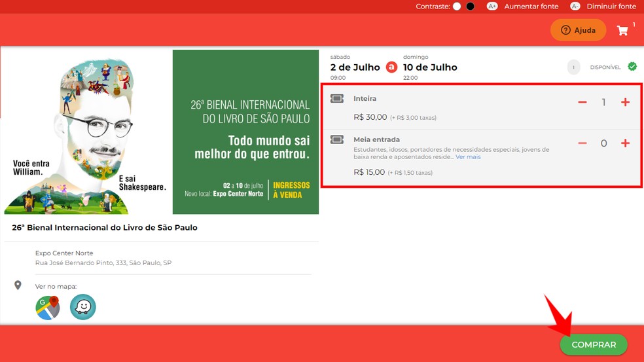This screenshot has height=362, width=644.
Task: Click end date 10 de Julho
Action: coord(430,67)
